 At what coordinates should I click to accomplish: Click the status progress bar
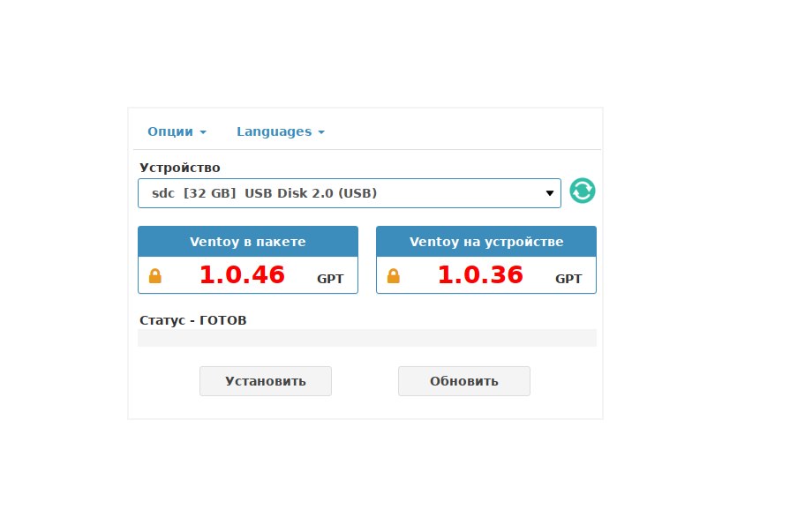(367, 338)
